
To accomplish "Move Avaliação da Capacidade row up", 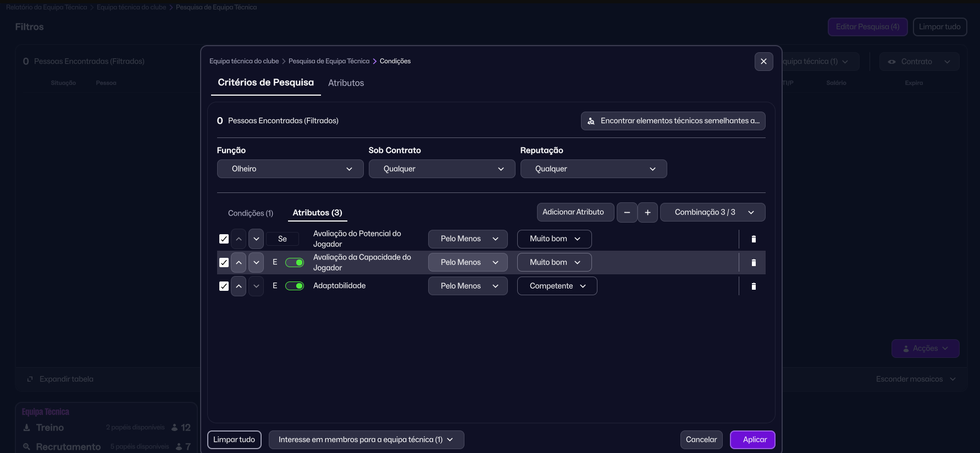I will pos(239,263).
